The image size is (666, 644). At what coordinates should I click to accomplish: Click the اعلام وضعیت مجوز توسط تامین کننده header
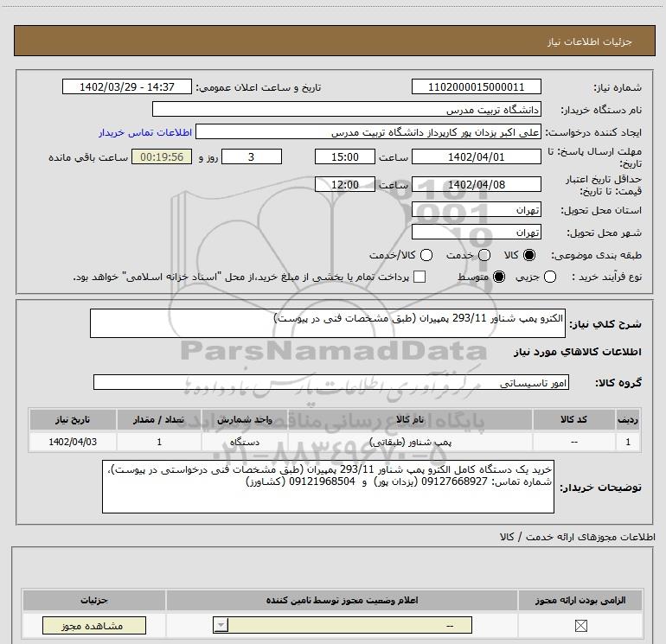click(x=342, y=600)
